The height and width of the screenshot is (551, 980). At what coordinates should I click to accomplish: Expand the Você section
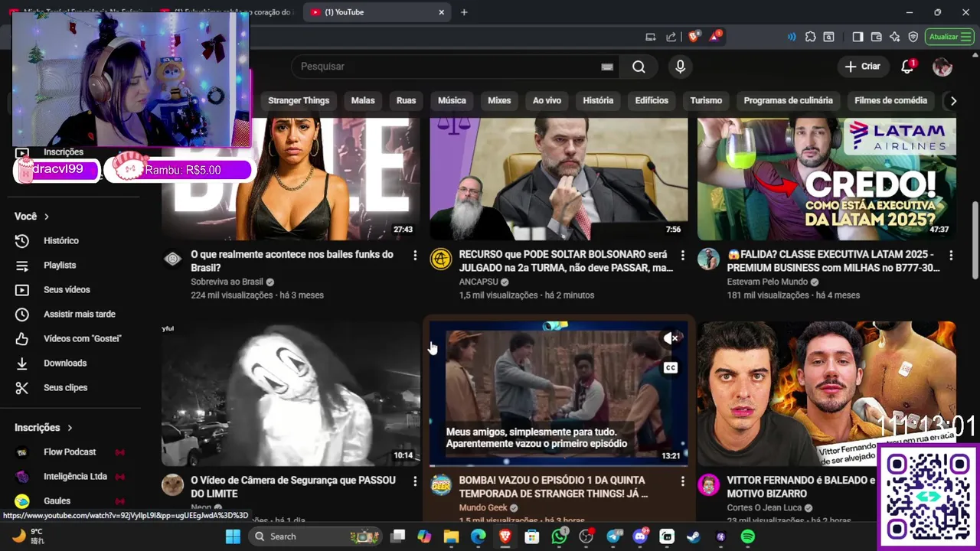(x=32, y=217)
